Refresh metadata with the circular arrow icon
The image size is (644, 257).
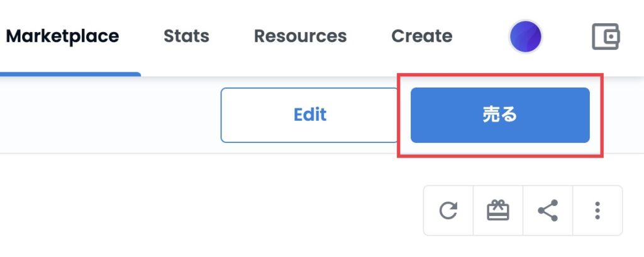(448, 210)
